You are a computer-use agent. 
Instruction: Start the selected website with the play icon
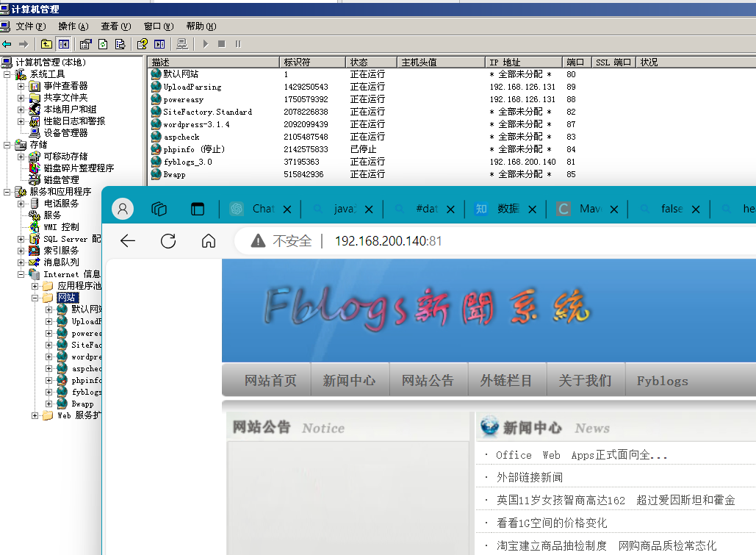[x=204, y=44]
